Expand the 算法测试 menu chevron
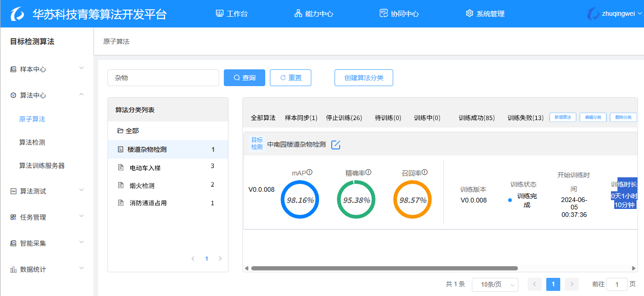This screenshot has width=644, height=296. tap(81, 190)
